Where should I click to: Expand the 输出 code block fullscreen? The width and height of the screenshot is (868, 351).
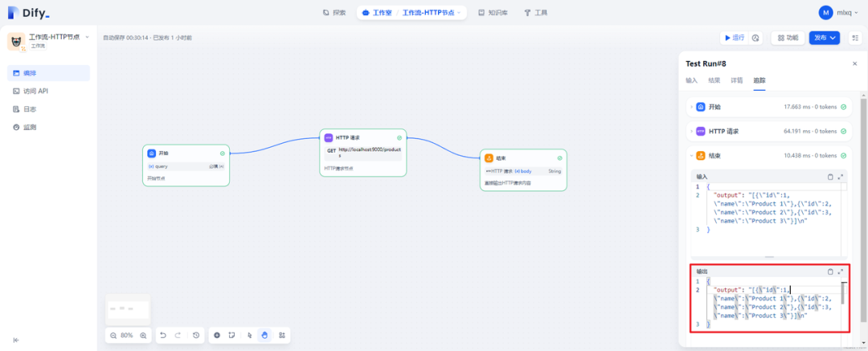point(841,271)
